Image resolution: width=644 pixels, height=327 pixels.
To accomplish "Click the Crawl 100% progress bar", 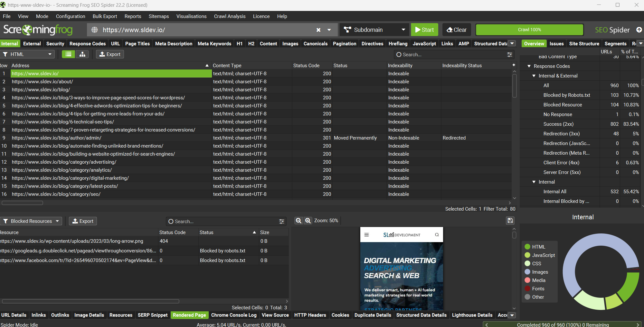I will coord(529,30).
